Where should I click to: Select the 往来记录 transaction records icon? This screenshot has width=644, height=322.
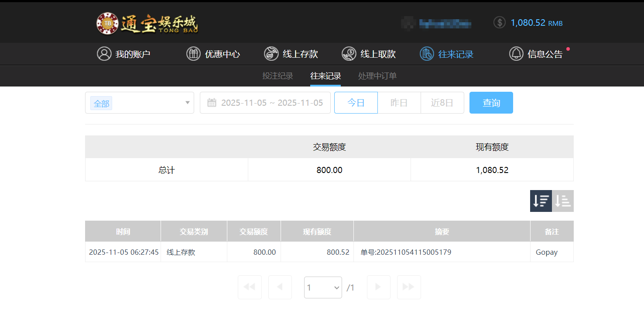[x=426, y=54]
